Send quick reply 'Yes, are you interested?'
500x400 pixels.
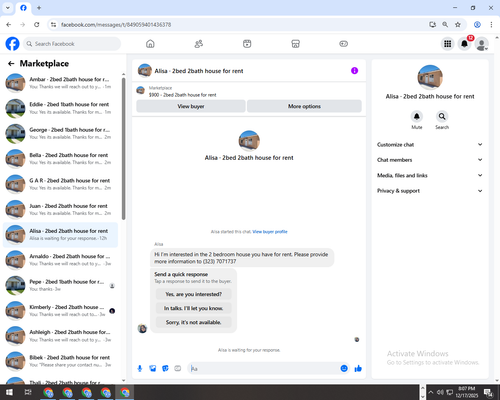tap(193, 294)
